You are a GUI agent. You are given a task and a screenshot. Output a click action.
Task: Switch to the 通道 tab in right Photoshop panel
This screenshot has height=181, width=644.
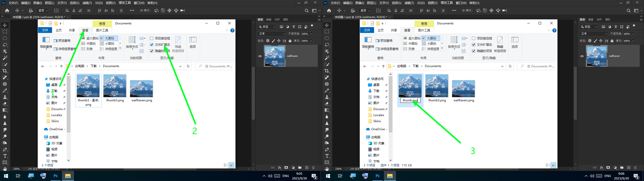591,19
